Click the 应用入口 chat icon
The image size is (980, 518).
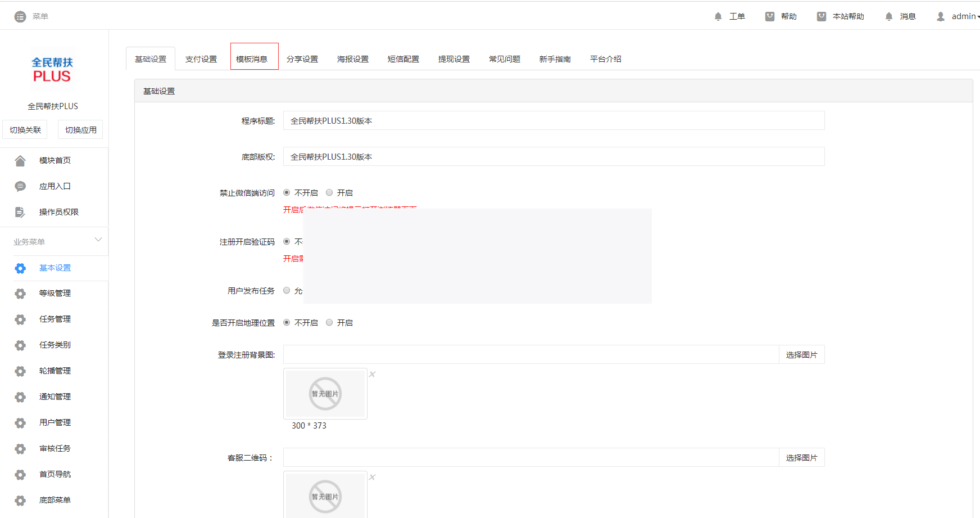tap(20, 186)
